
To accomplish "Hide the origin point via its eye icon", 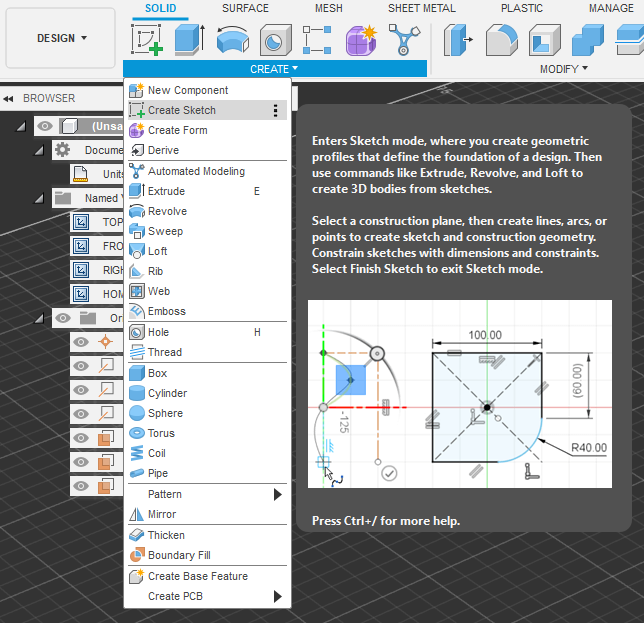I will point(80,341).
